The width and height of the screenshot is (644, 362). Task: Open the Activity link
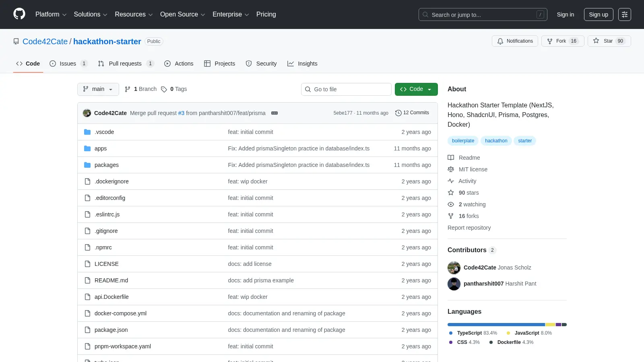point(462,181)
